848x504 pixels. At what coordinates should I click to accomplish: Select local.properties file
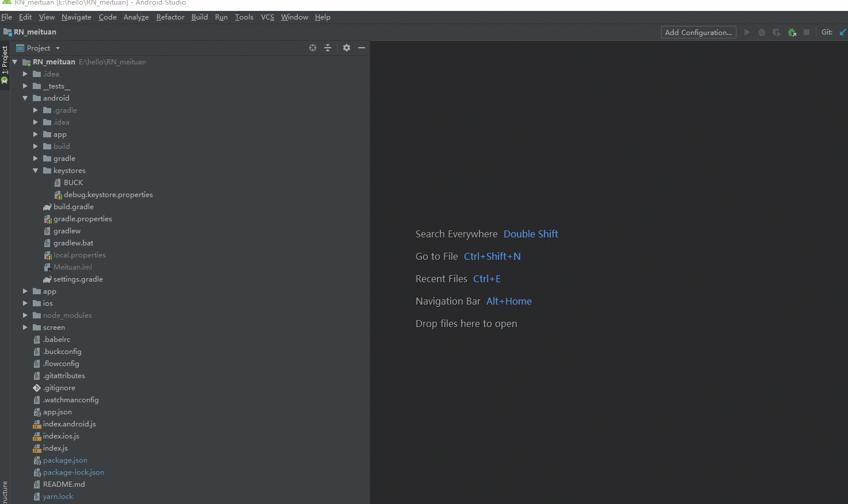pos(79,255)
